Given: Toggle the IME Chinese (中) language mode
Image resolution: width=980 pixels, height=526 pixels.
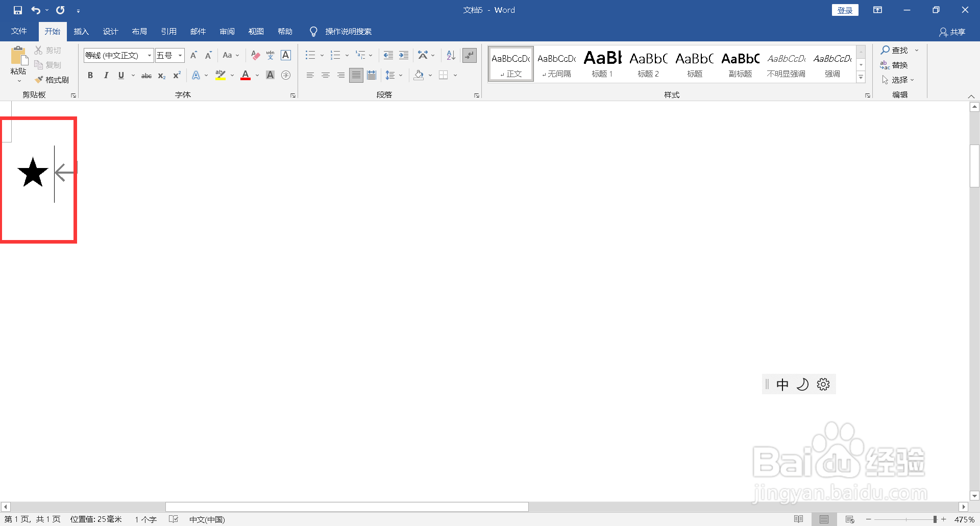Looking at the screenshot, I should 782,384.
